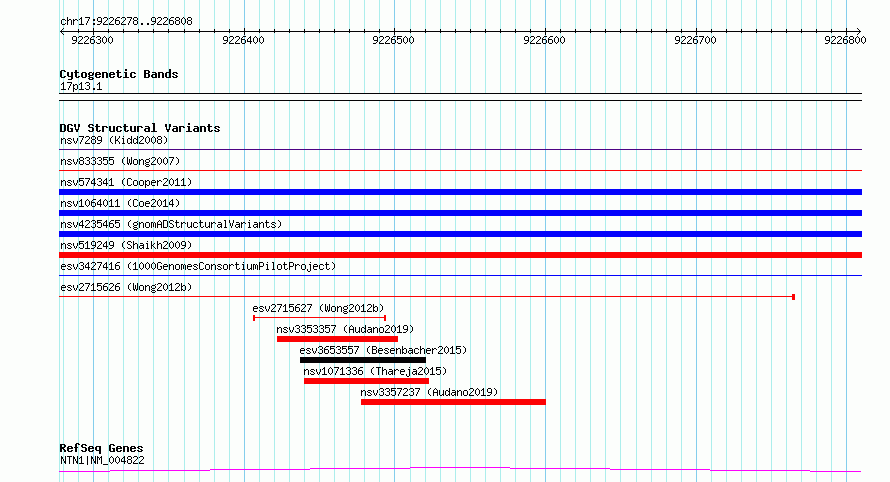The width and height of the screenshot is (890, 482).
Task: Click the chr17:9226278..9226808 region label
Action: (x=126, y=21)
